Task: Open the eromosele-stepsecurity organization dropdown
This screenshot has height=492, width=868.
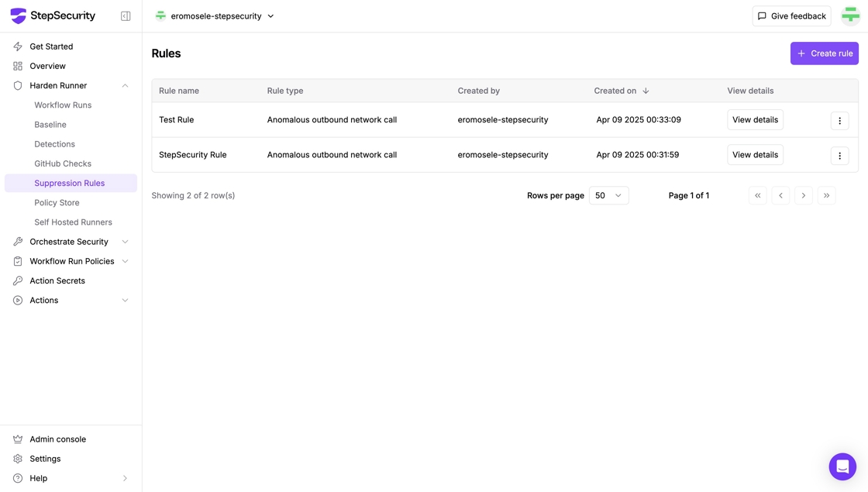Action: pos(215,16)
